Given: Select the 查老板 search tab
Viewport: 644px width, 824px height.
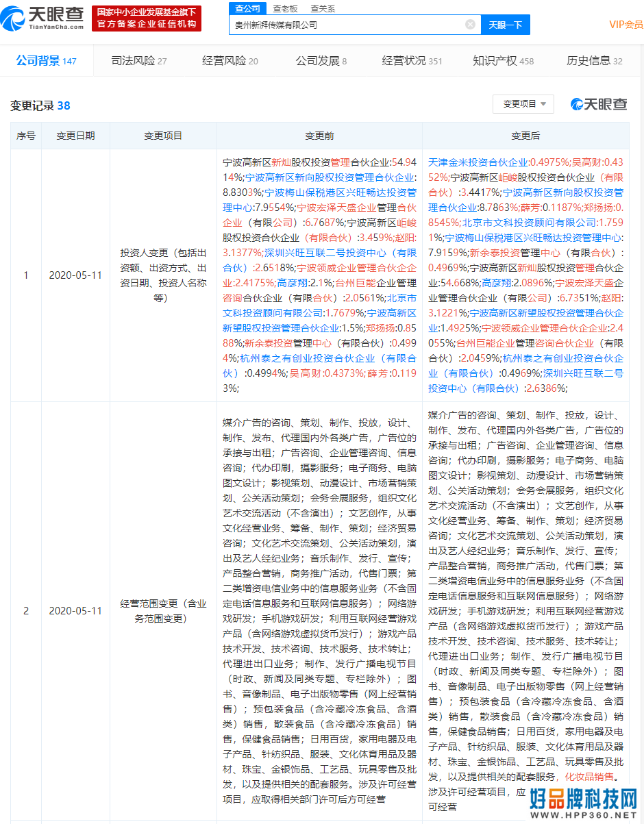Looking at the screenshot, I should 285,8.
